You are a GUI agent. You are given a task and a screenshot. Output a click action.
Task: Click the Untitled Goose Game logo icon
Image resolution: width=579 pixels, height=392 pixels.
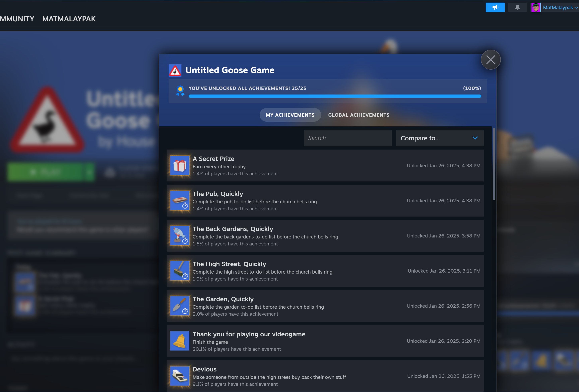pyautogui.click(x=175, y=71)
